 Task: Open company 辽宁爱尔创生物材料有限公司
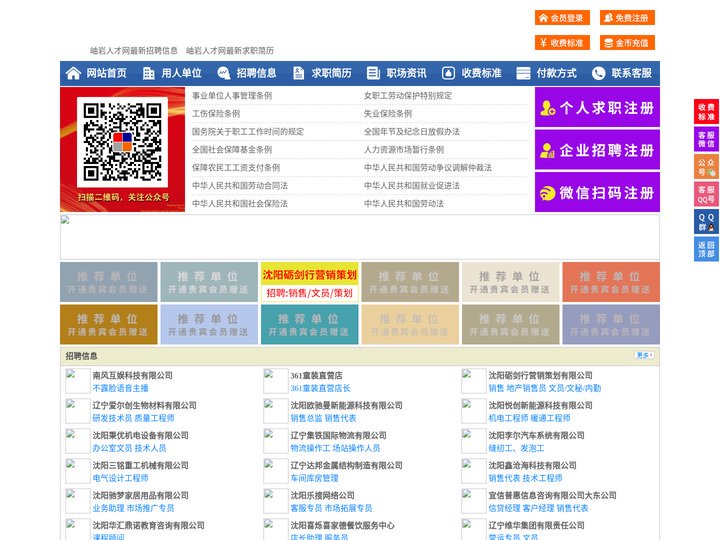(x=145, y=405)
